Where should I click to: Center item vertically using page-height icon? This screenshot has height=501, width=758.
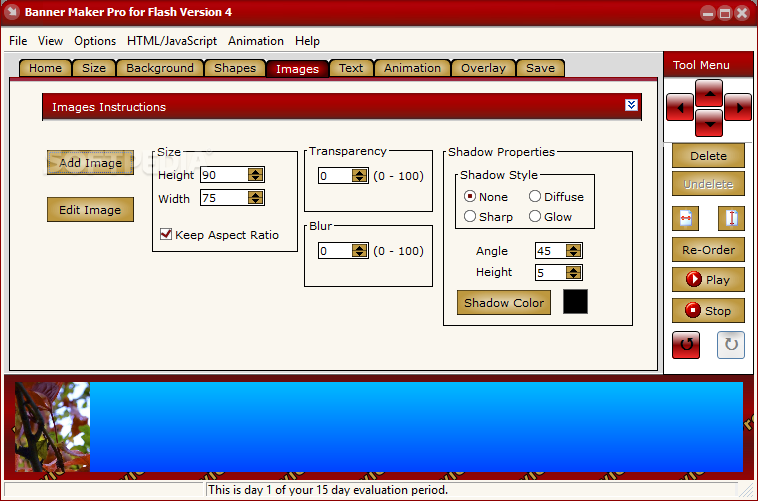point(731,218)
